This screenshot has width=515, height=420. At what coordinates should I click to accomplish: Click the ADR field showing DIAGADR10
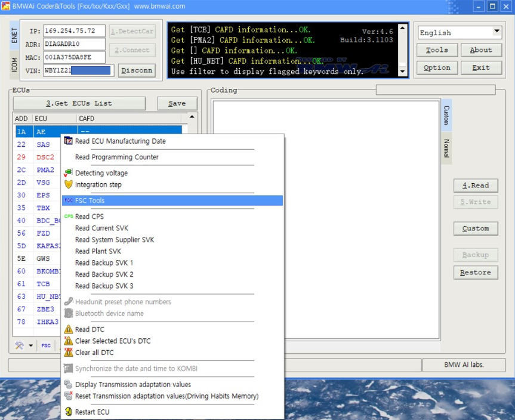pyautogui.click(x=74, y=44)
